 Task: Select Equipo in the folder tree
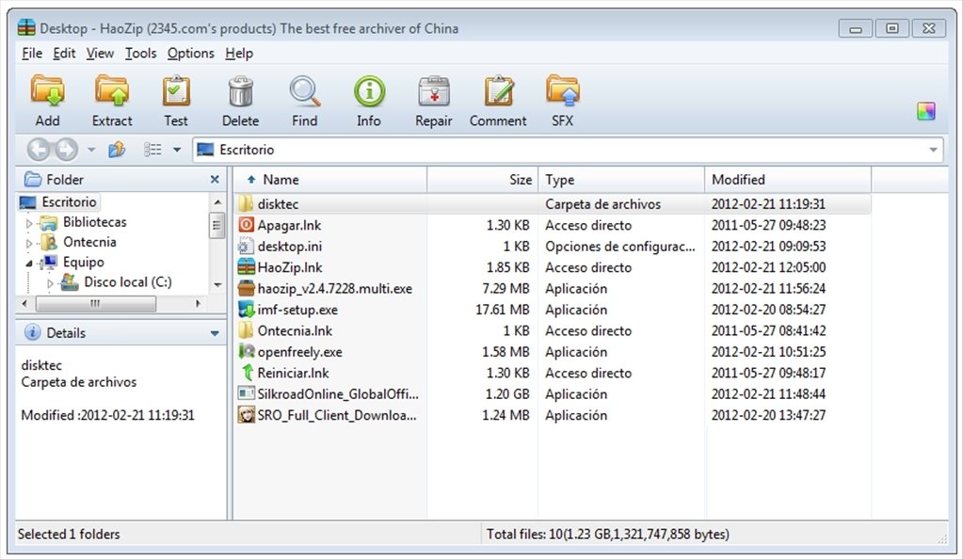point(84,263)
